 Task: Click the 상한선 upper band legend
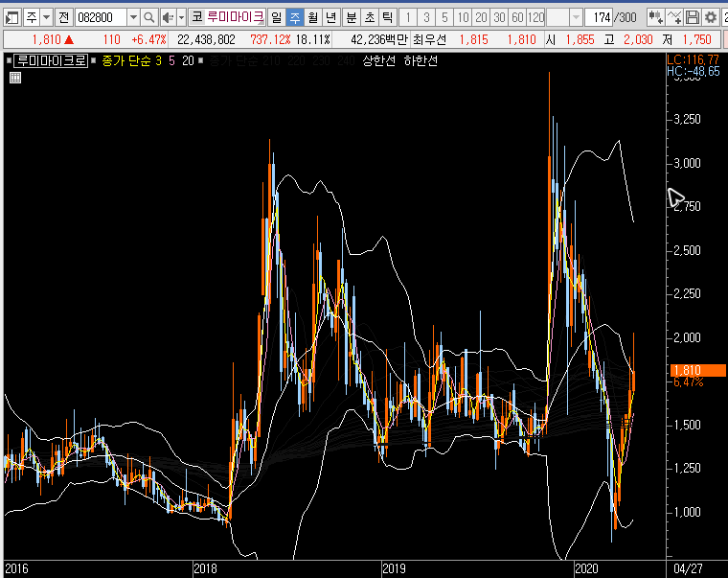[379, 60]
